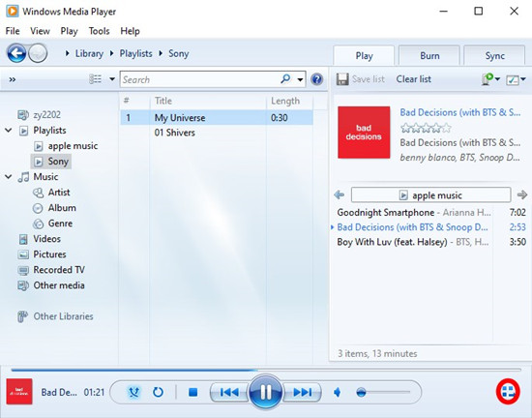Open the List options dropdown
The height and width of the screenshot is (418, 532).
pos(516,79)
